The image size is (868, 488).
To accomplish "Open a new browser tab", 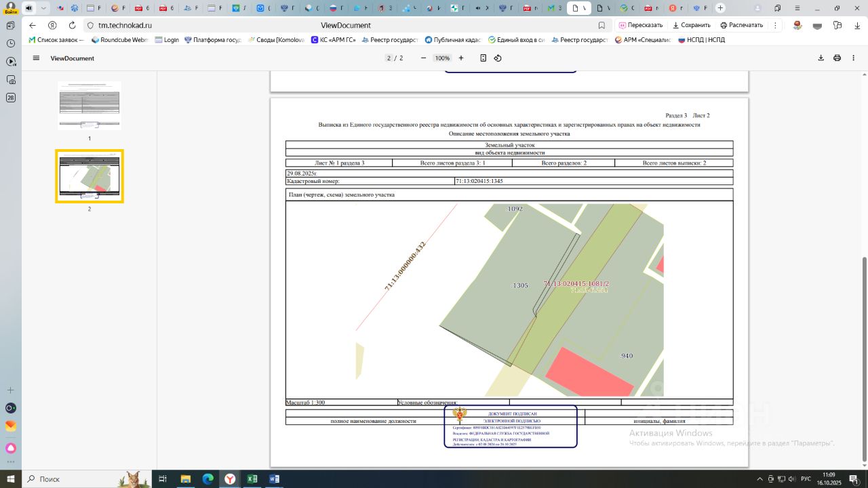I will tap(720, 8).
